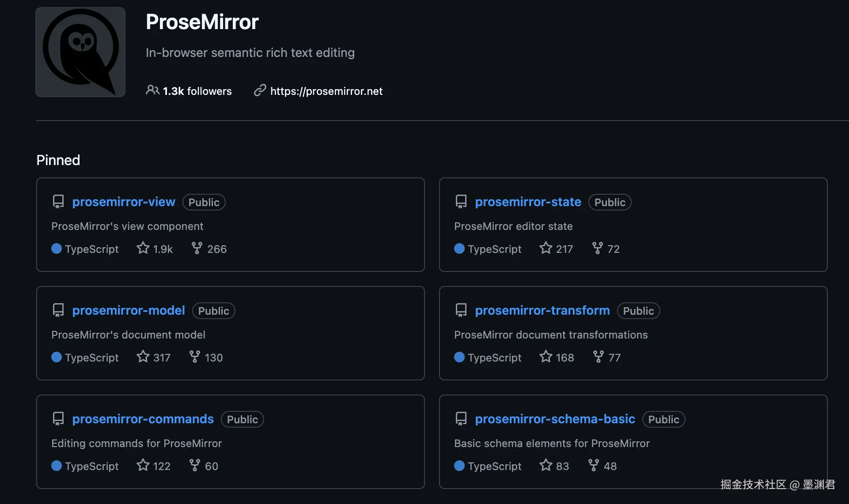Image resolution: width=849 pixels, height=504 pixels.
Task: Open the prosemirror-view repository
Action: click(x=124, y=202)
